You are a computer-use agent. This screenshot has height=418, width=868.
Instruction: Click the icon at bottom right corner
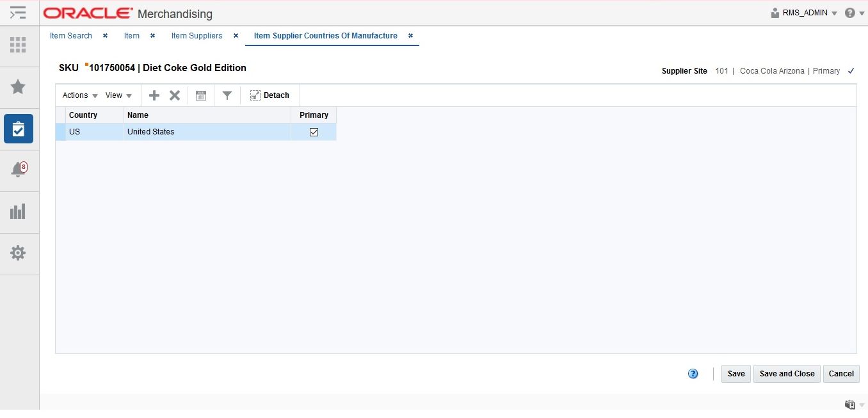pyautogui.click(x=849, y=405)
